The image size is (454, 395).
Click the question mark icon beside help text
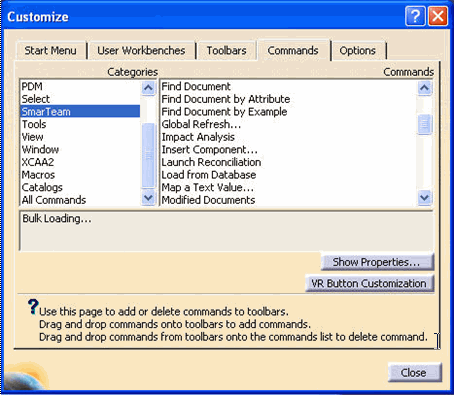33,307
